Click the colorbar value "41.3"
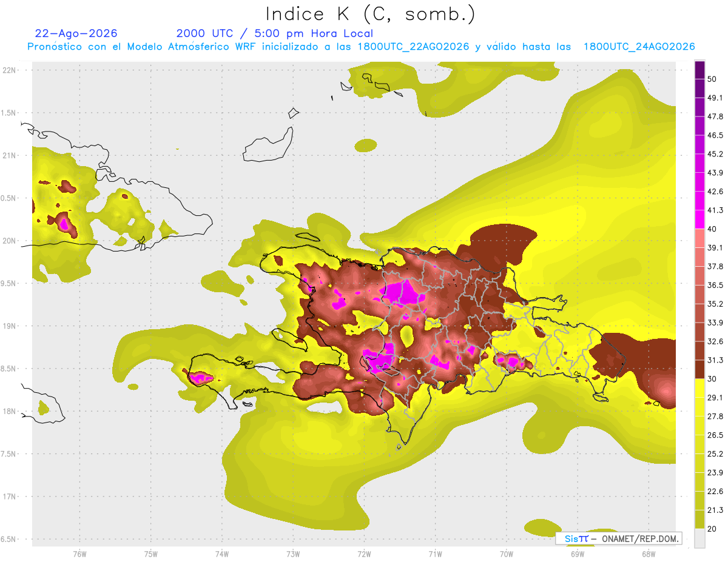728x562 pixels. (x=715, y=210)
